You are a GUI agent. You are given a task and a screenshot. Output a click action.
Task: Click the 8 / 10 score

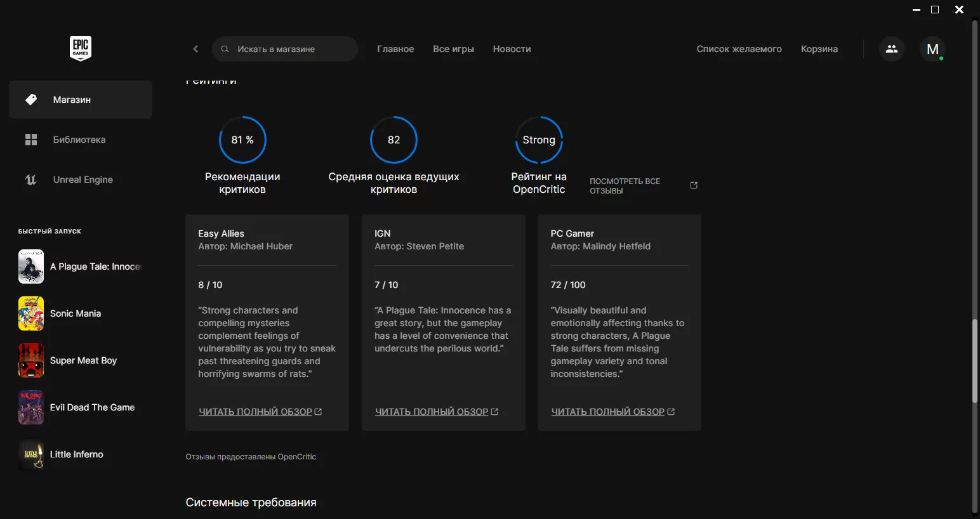coord(210,285)
